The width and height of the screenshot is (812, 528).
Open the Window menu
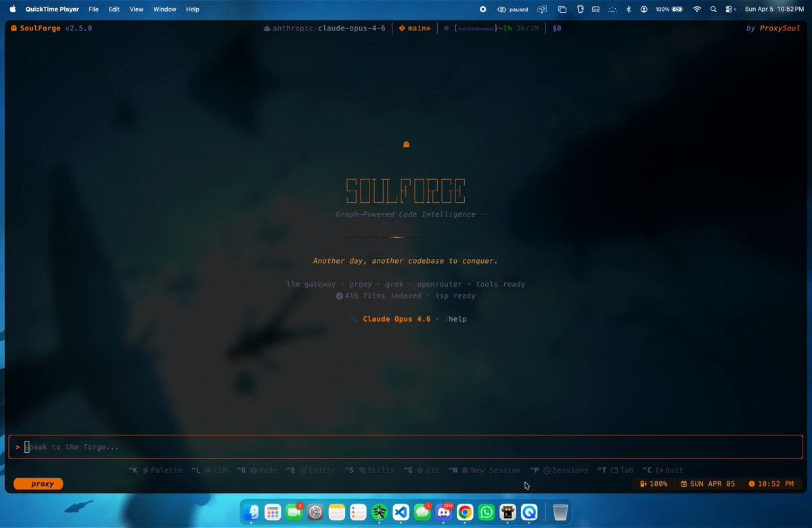pyautogui.click(x=164, y=9)
